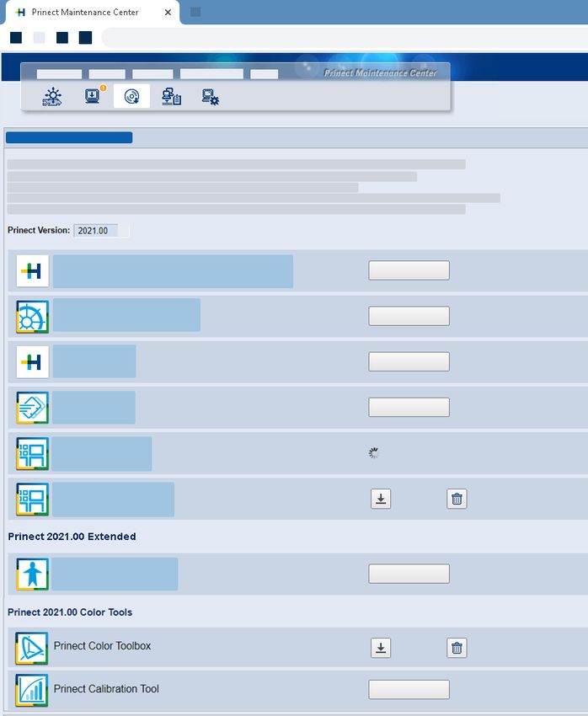Viewport: 588px width, 716px height.
Task: Click the H logo icon directly below Prinect Version
Action: pos(32,270)
